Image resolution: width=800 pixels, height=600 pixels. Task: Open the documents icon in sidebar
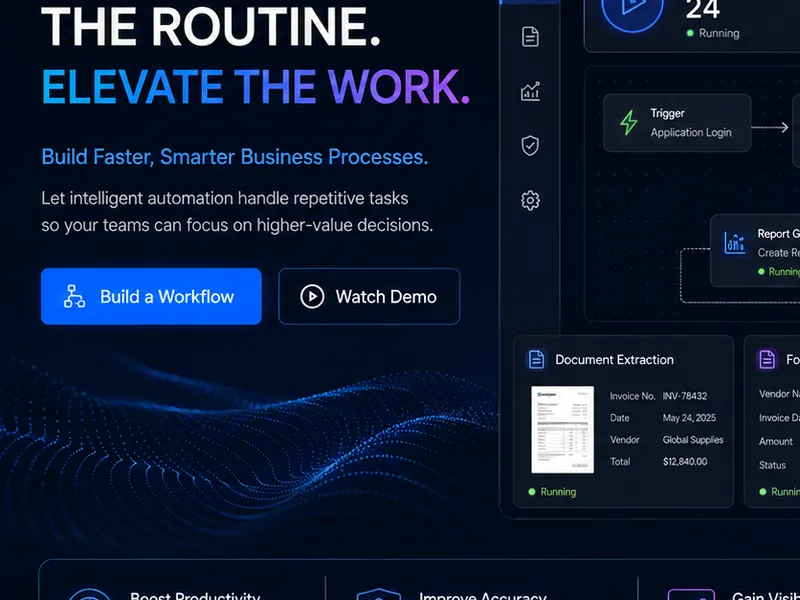(530, 37)
